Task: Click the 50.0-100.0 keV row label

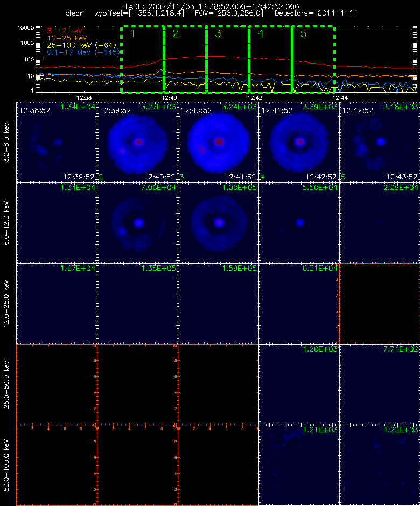Action: pyautogui.click(x=6, y=465)
